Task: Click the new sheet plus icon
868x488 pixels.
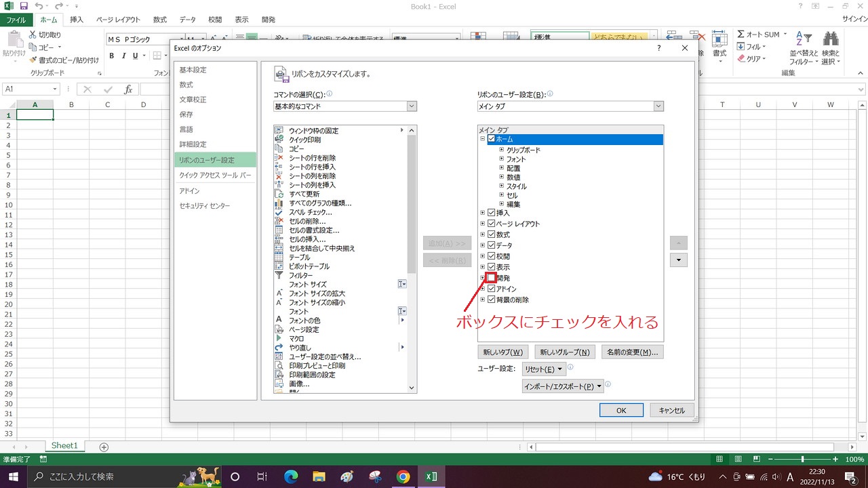Action: (x=104, y=447)
